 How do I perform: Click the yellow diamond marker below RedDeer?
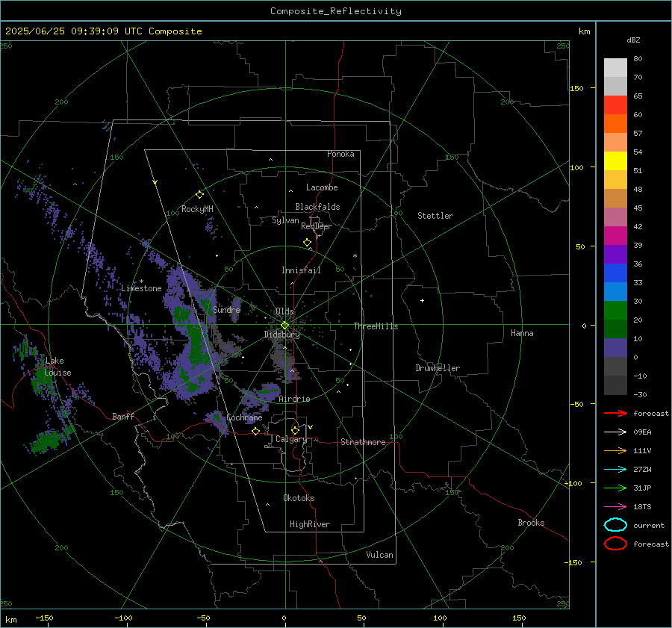(x=307, y=243)
